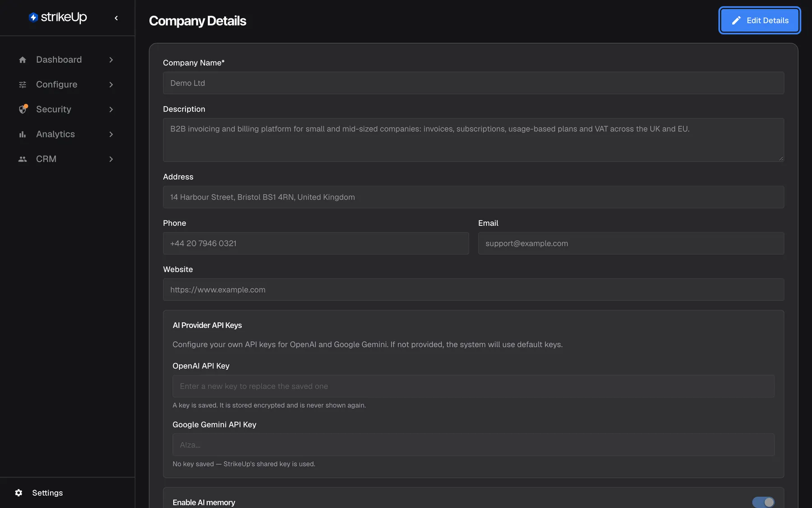Open the Security menu item

[x=67, y=109]
